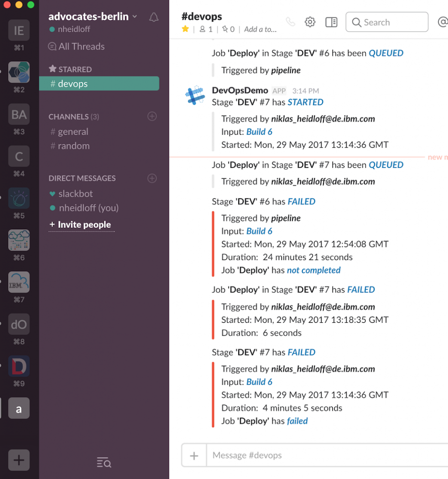Open notification preferences bell icon
The width and height of the screenshot is (448, 479).
point(154,17)
